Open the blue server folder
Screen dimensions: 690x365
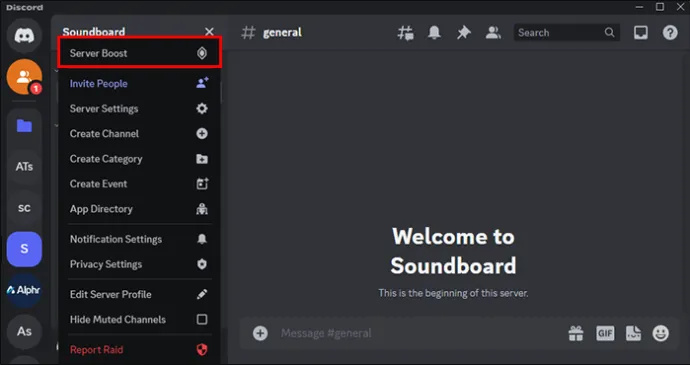click(x=24, y=126)
